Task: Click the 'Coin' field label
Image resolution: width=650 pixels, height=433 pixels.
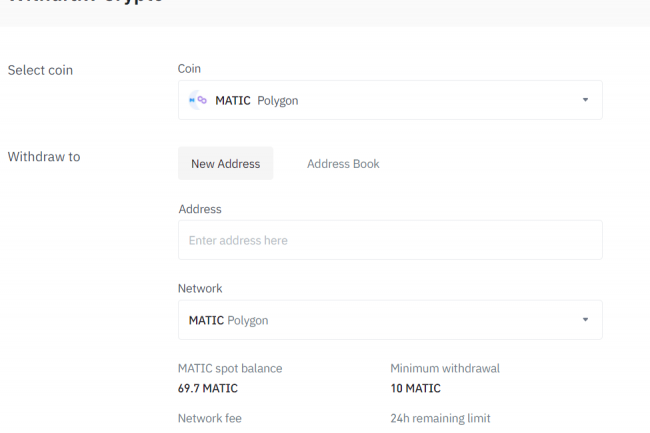Action: coord(189,68)
